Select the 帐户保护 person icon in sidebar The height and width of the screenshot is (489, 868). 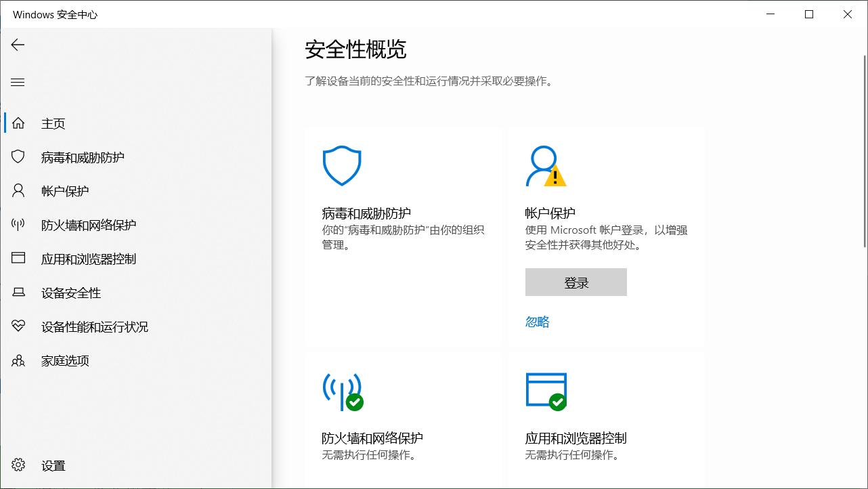point(18,190)
